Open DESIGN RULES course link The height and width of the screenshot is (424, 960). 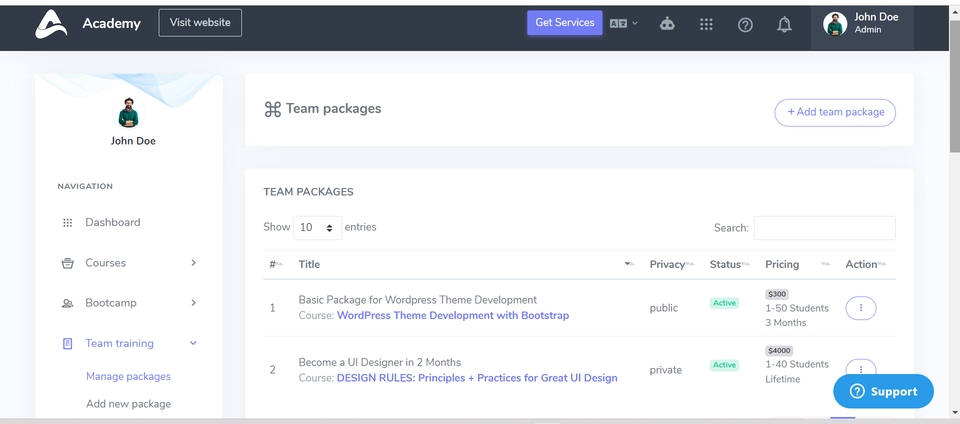click(477, 378)
